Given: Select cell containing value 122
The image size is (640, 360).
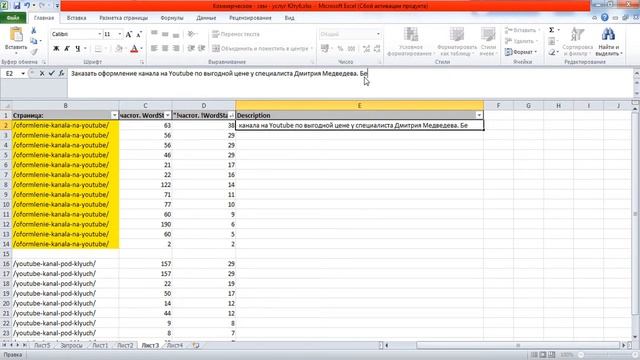Looking at the screenshot, I should coord(145,184).
